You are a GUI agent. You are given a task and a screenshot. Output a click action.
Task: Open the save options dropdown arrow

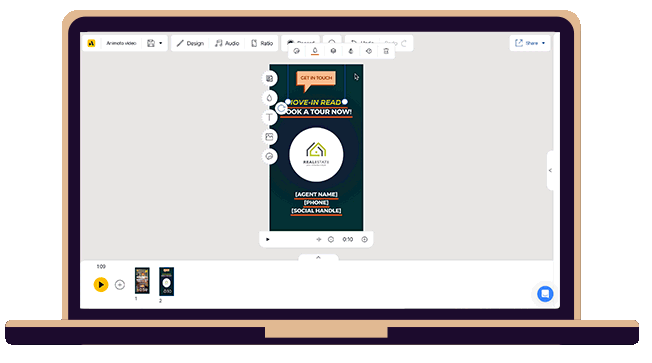click(x=161, y=43)
